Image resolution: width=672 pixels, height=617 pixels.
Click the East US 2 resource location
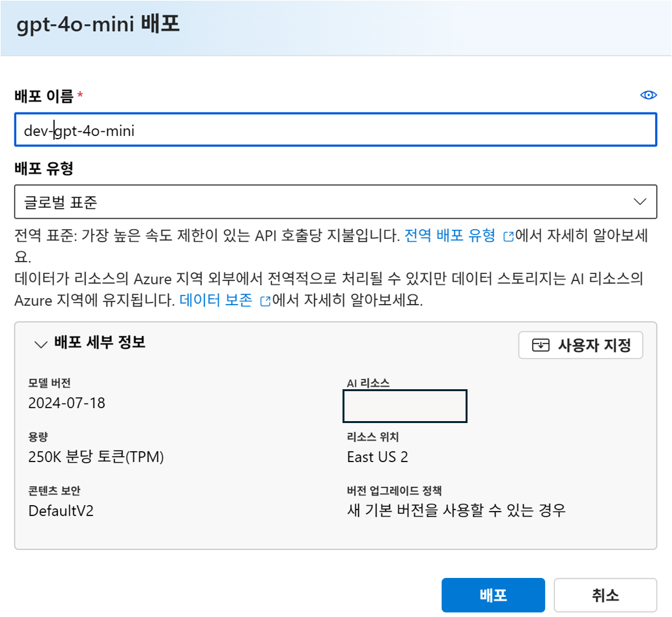(378, 457)
